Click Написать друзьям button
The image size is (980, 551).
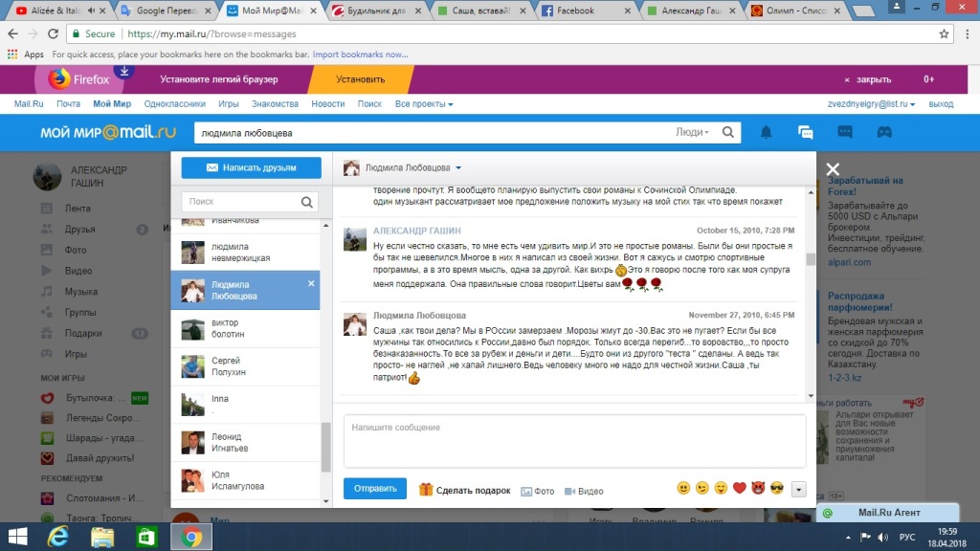pyautogui.click(x=252, y=167)
